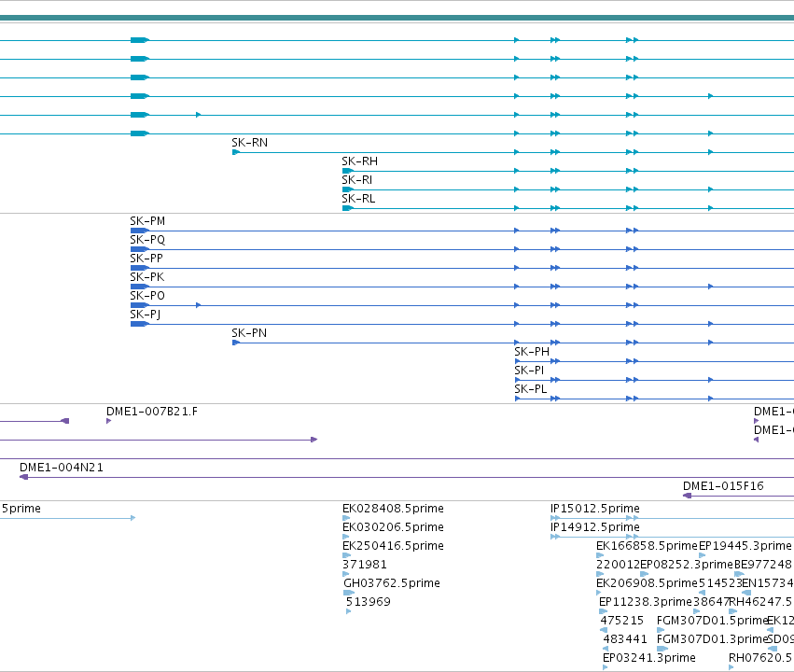This screenshot has height=672, width=794.
Task: Click the SK-PP transcript label
Action: pyautogui.click(x=146, y=259)
